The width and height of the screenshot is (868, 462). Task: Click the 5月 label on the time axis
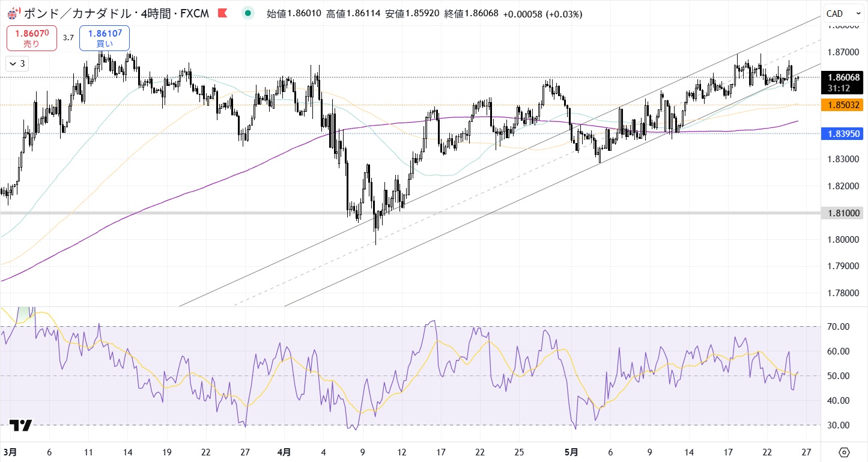572,452
